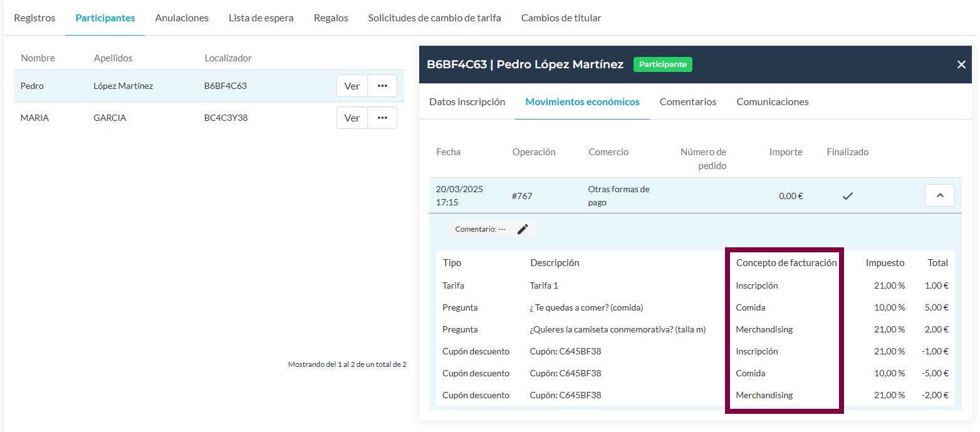This screenshot has height=432, width=980.
Task: Click the Apellidos column header
Action: click(113, 58)
